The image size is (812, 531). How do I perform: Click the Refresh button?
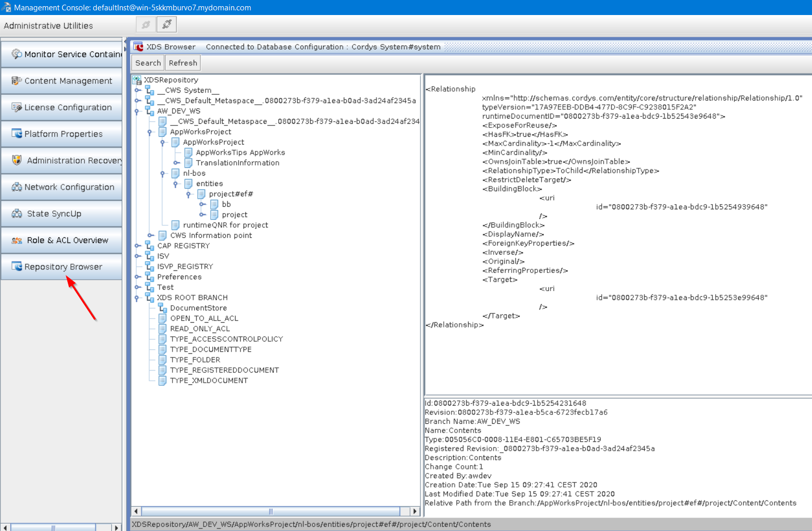(183, 63)
